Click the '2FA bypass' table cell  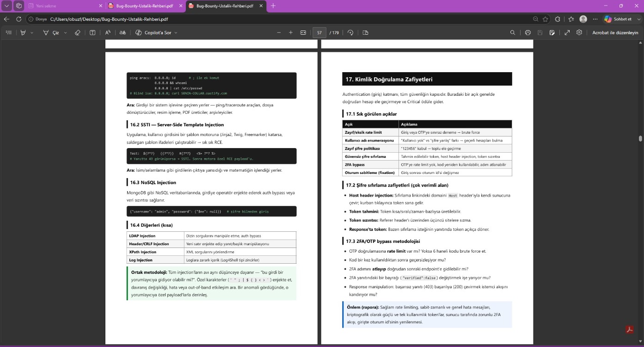(x=370, y=164)
